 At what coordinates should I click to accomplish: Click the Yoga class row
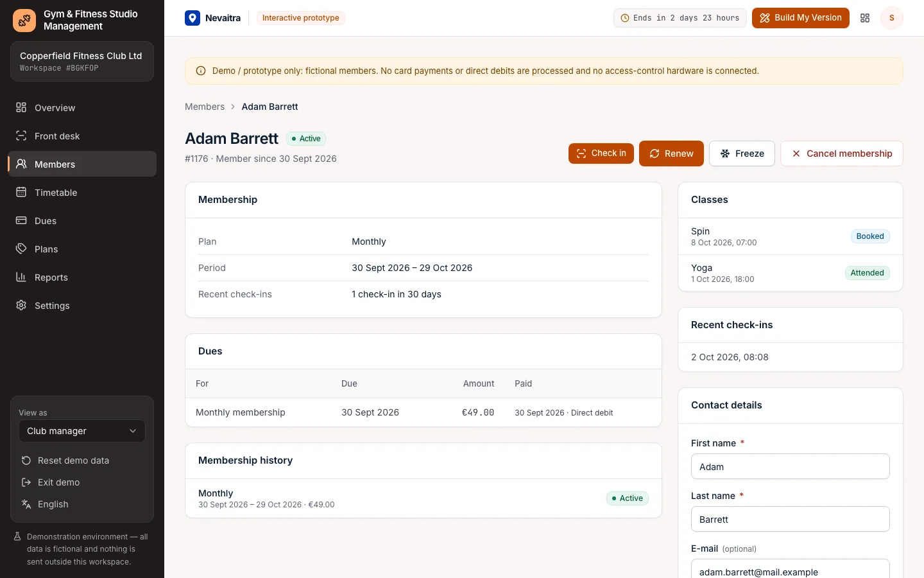click(791, 273)
